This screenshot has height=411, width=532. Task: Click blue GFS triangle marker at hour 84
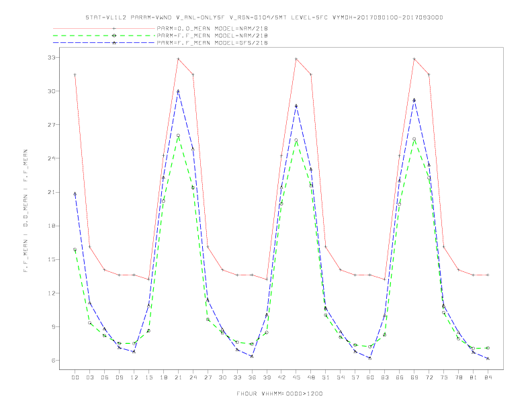pos(488,359)
